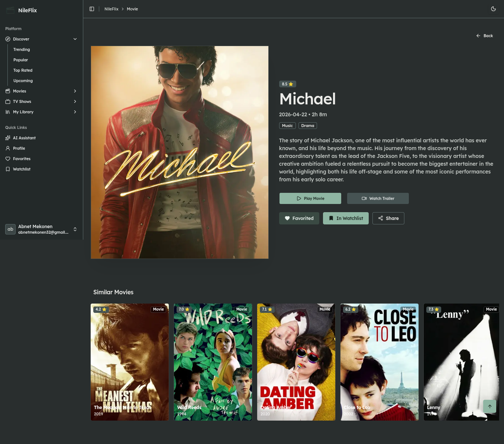Click the Movie breadcrumb item

(132, 9)
